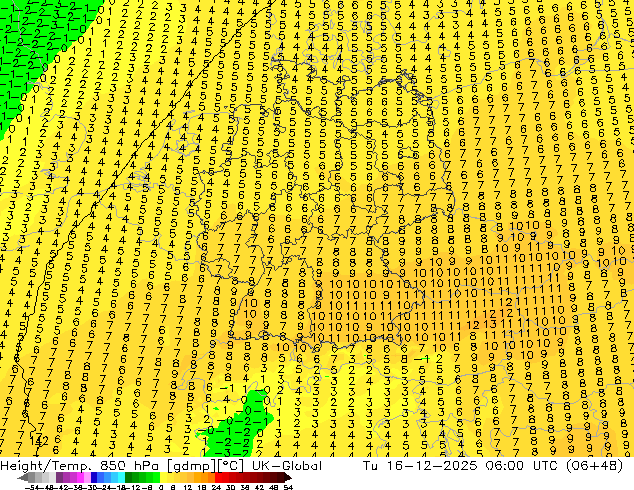The image size is (634, 490).
Task: Click the '13' temperature value on the map
Action: pyautogui.click(x=490, y=324)
